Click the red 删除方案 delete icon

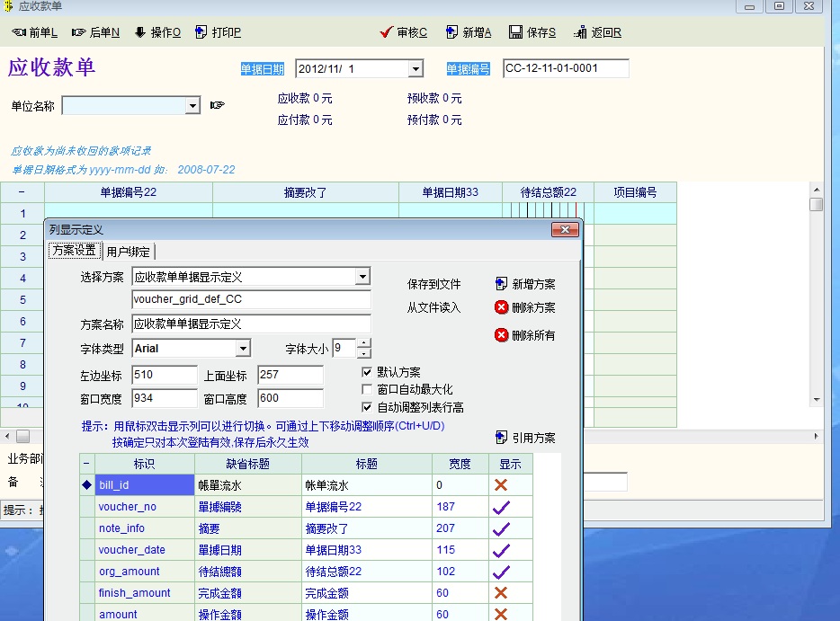(x=502, y=307)
